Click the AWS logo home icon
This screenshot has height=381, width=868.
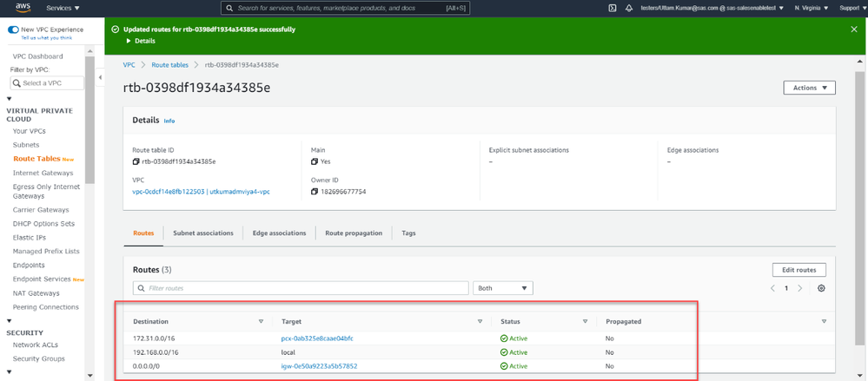pos(23,8)
